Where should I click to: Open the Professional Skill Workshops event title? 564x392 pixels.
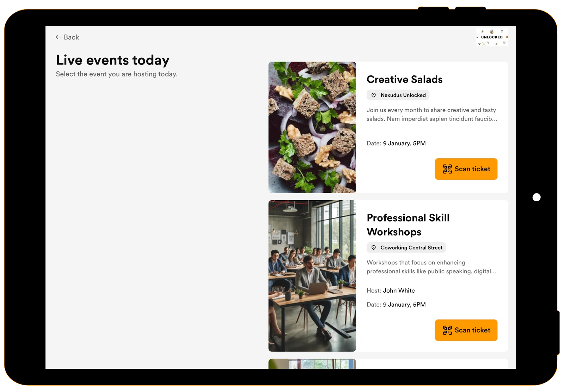tap(408, 225)
